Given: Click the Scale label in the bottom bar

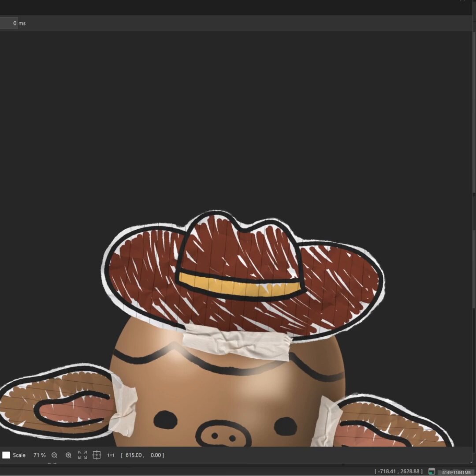Looking at the screenshot, I should tap(19, 455).
